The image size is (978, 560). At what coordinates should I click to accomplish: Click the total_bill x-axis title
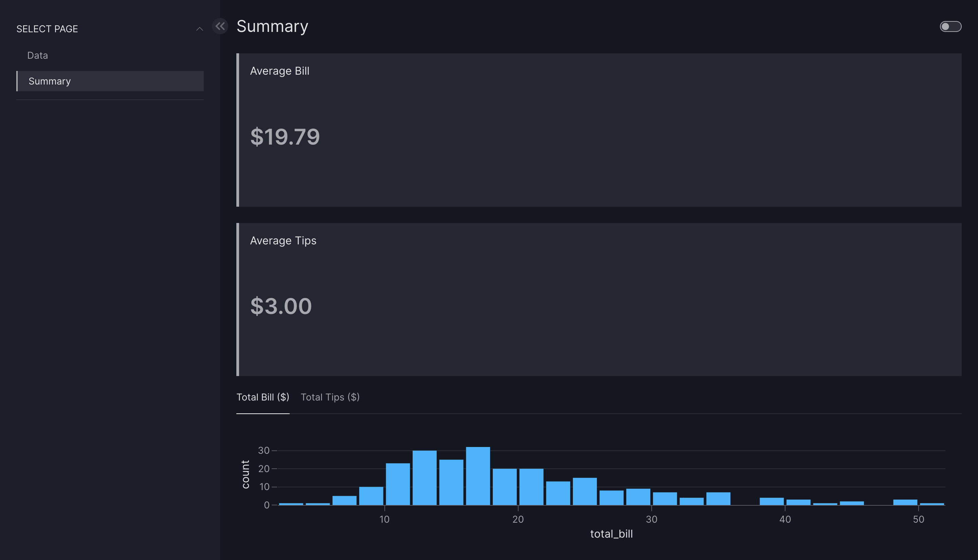611,534
